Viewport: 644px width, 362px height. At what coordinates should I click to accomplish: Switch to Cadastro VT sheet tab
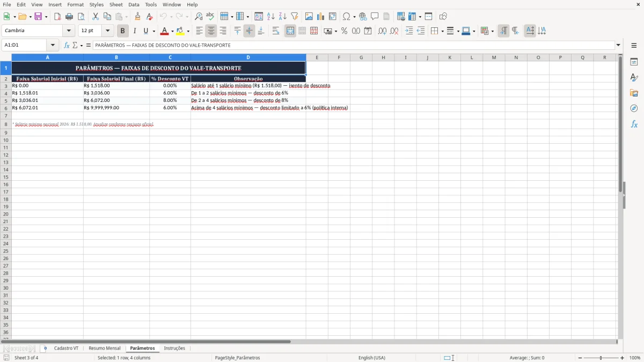click(66, 349)
